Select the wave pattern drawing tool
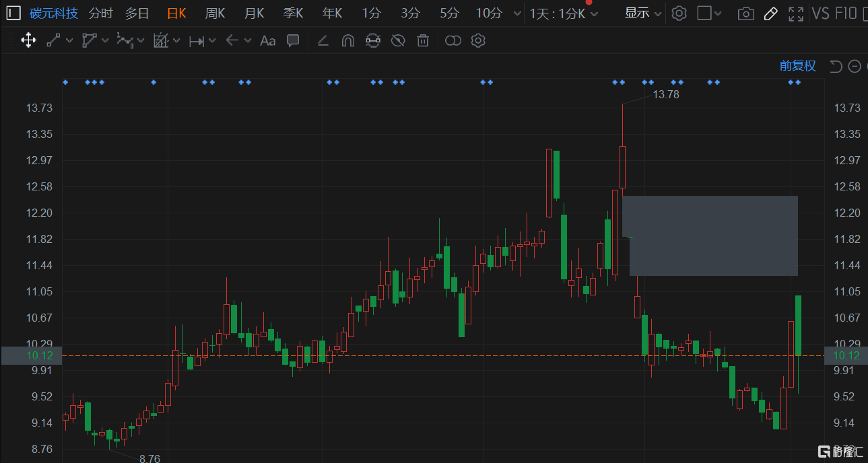 coord(125,40)
